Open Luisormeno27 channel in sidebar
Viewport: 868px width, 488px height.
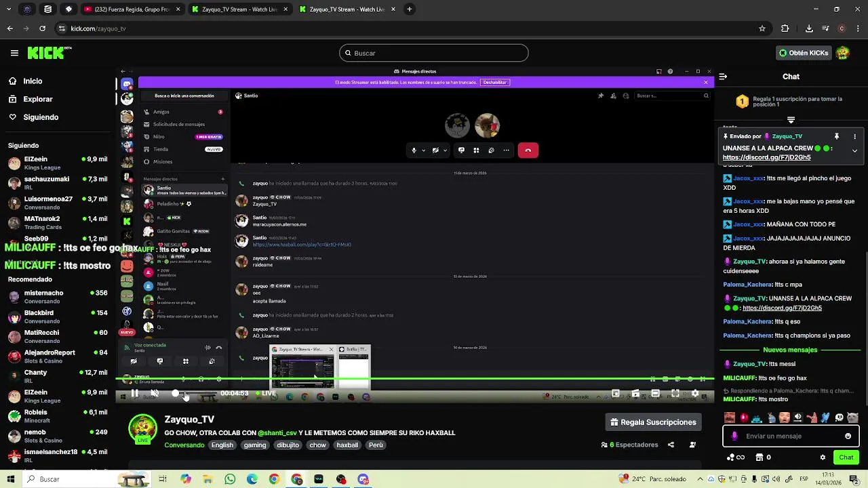coord(58,203)
